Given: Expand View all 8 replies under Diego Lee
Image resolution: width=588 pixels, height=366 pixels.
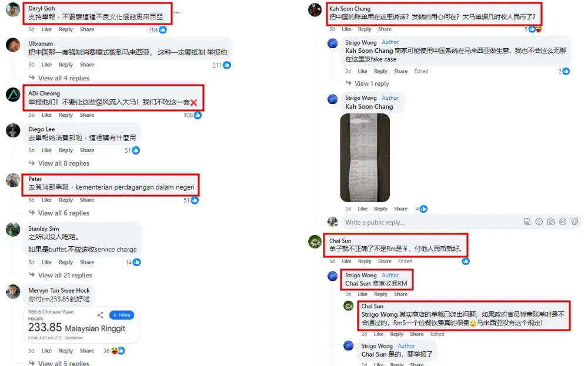Looking at the screenshot, I should 64,163.
